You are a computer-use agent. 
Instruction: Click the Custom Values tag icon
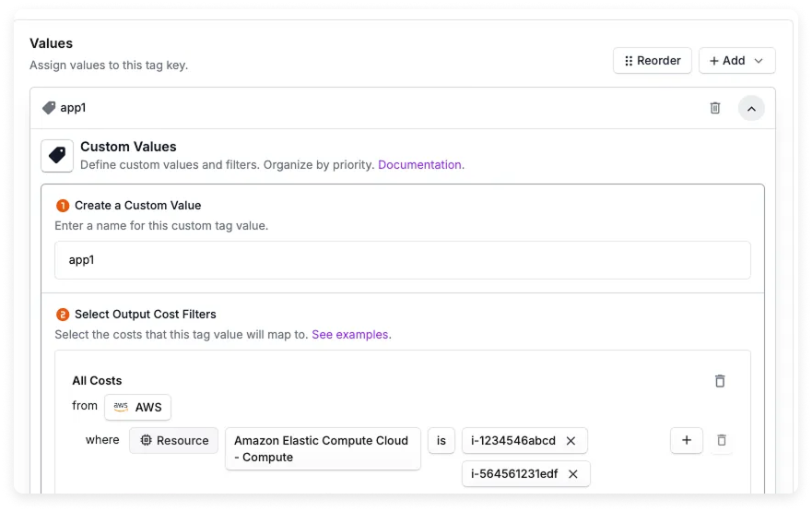tap(57, 156)
